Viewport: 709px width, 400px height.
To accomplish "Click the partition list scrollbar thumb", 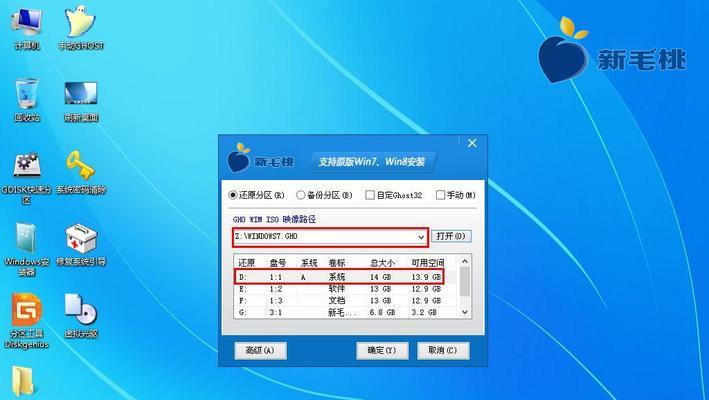I will (x=464, y=282).
